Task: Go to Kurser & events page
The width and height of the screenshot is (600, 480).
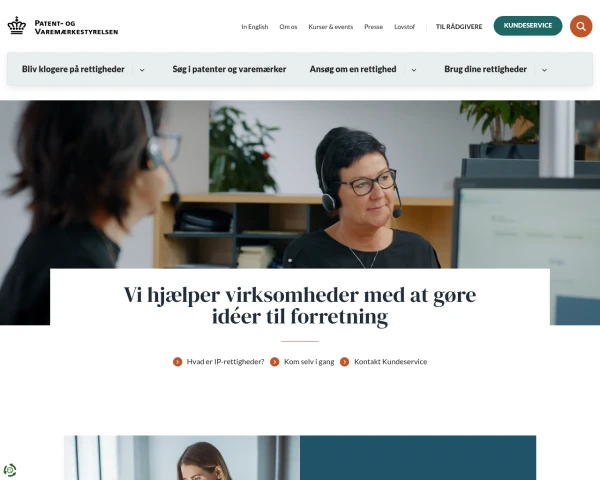Action: tap(331, 27)
